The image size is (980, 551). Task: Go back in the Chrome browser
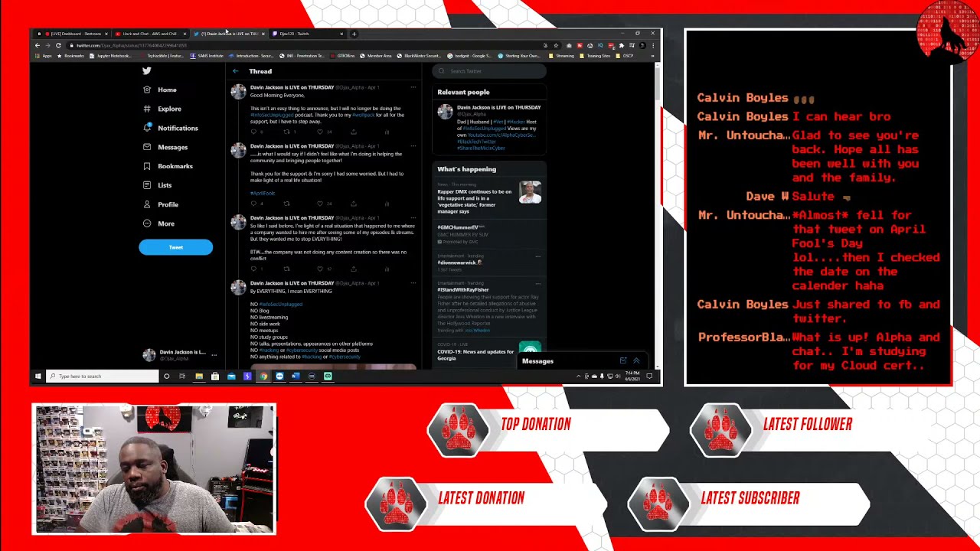tap(37, 45)
